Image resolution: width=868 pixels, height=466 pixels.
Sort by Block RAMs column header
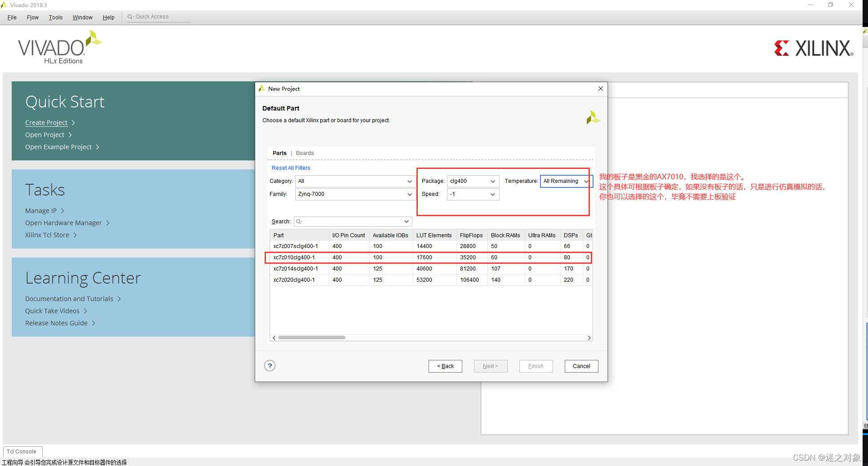[505, 235]
